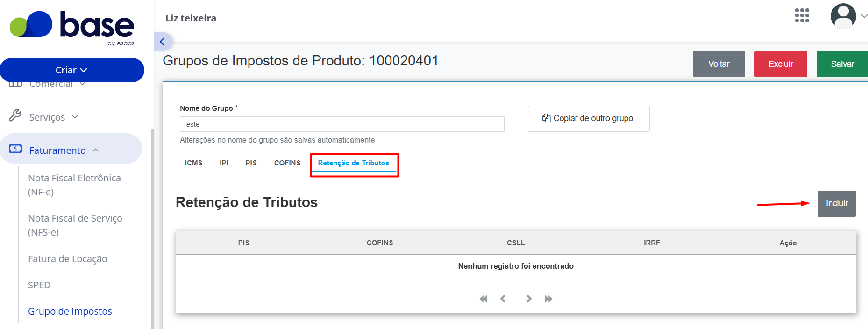Image resolution: width=868 pixels, height=329 pixels.
Task: Click the Nome do Grupo field
Action: pyautogui.click(x=342, y=124)
